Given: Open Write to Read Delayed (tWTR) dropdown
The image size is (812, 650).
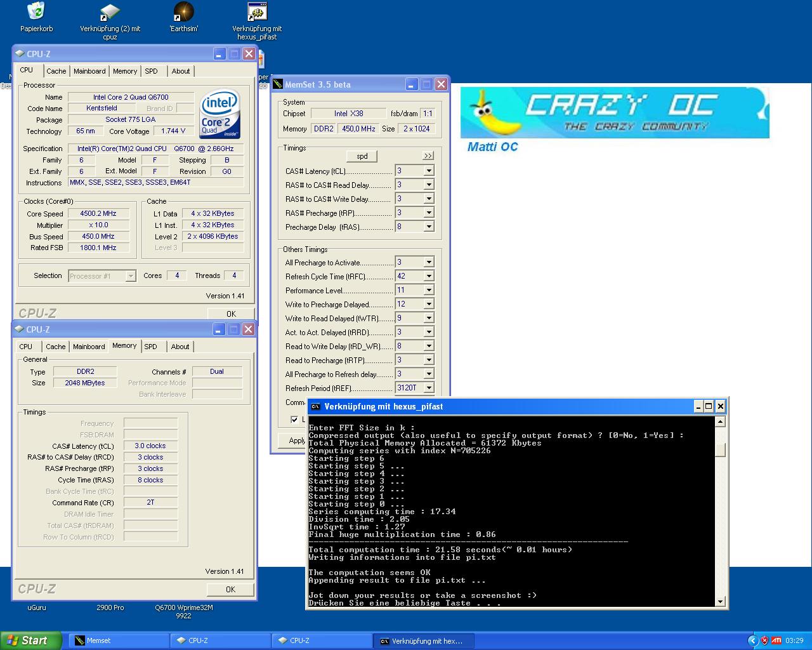Looking at the screenshot, I should tap(429, 318).
